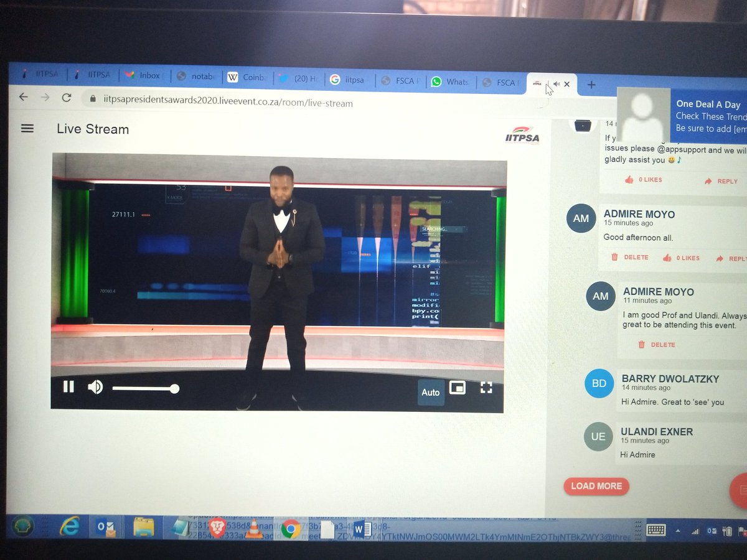747x560 pixels.
Task: Mute audio icon on the active tab
Action: tap(557, 84)
